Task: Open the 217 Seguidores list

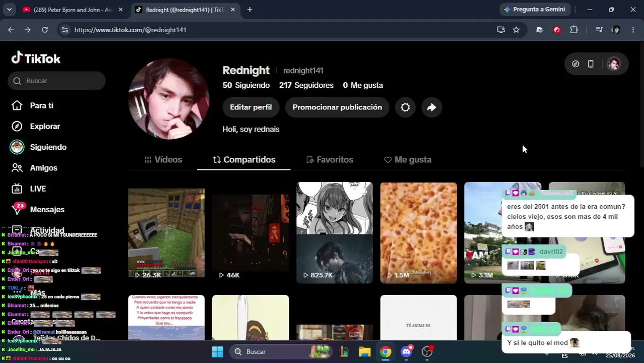Action: (306, 85)
